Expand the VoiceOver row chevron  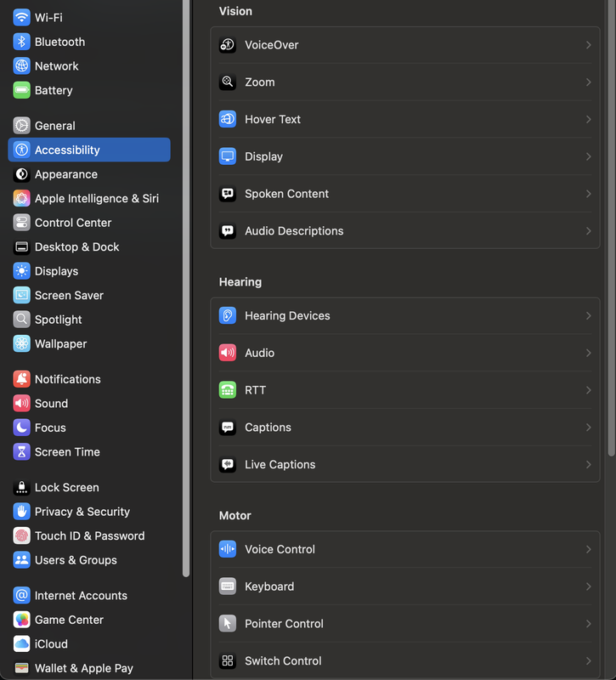point(588,45)
